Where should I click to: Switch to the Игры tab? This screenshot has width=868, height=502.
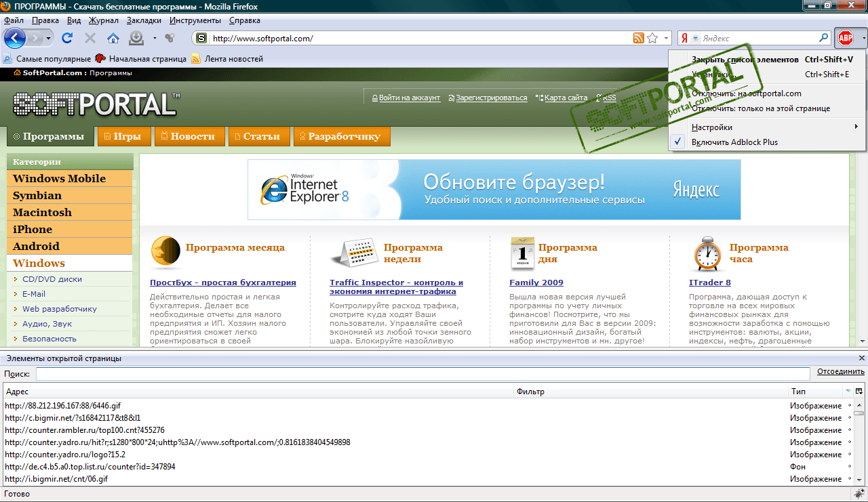(124, 136)
